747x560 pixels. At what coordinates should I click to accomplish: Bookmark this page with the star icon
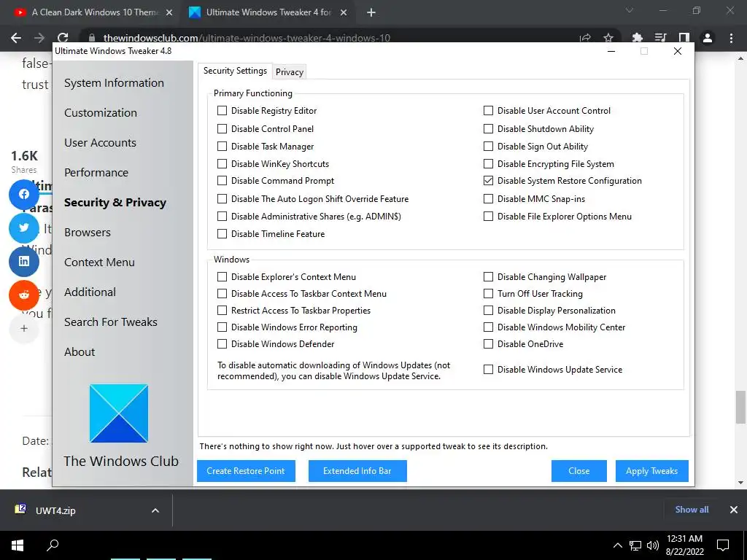608,38
